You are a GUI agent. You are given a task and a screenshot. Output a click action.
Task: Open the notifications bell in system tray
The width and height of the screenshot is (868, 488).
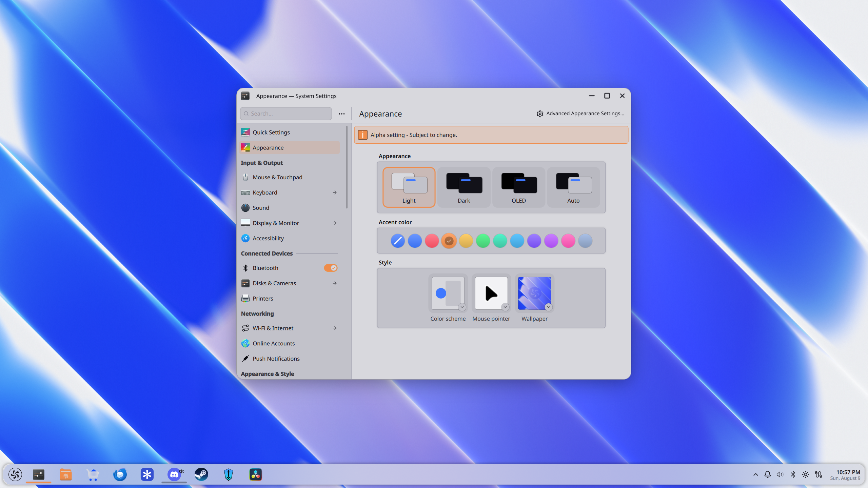[768, 474]
